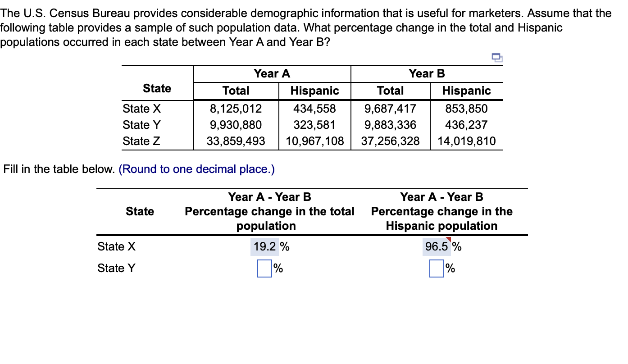Select the State X 19.2 total percentage answer
This screenshot has width=628, height=364.
point(264,247)
